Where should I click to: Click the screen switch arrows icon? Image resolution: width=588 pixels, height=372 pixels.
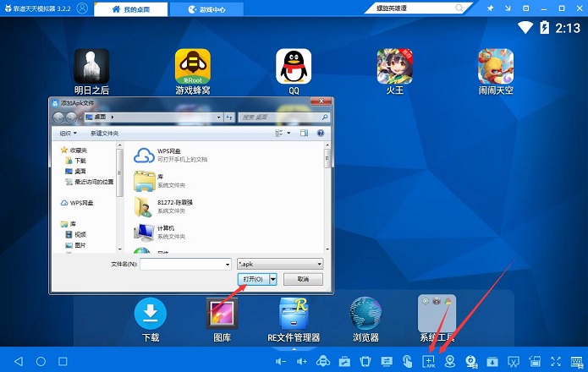point(387,361)
